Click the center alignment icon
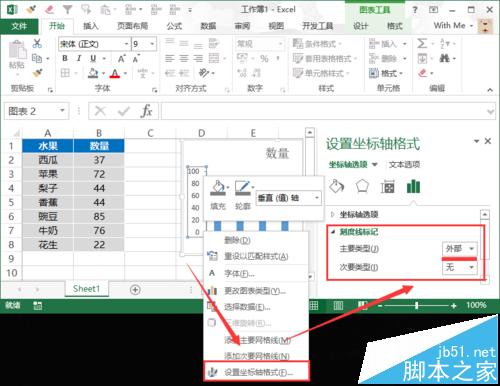Viewport: 500px width, 386px height. pyautogui.click(x=184, y=59)
